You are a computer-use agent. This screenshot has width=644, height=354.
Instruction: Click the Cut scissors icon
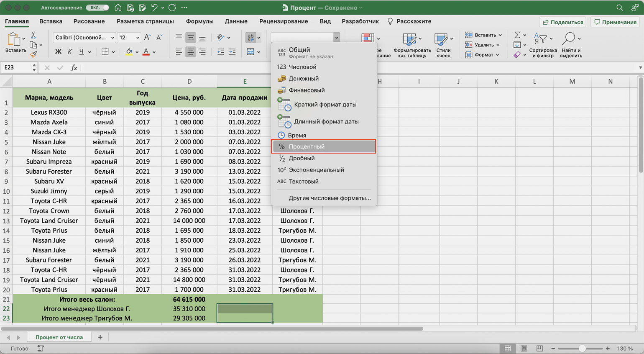[x=33, y=35]
